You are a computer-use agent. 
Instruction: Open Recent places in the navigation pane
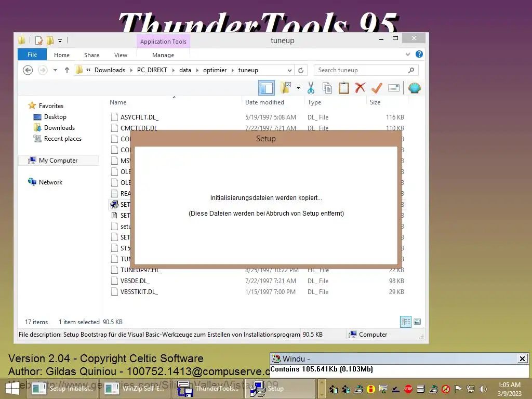63,138
